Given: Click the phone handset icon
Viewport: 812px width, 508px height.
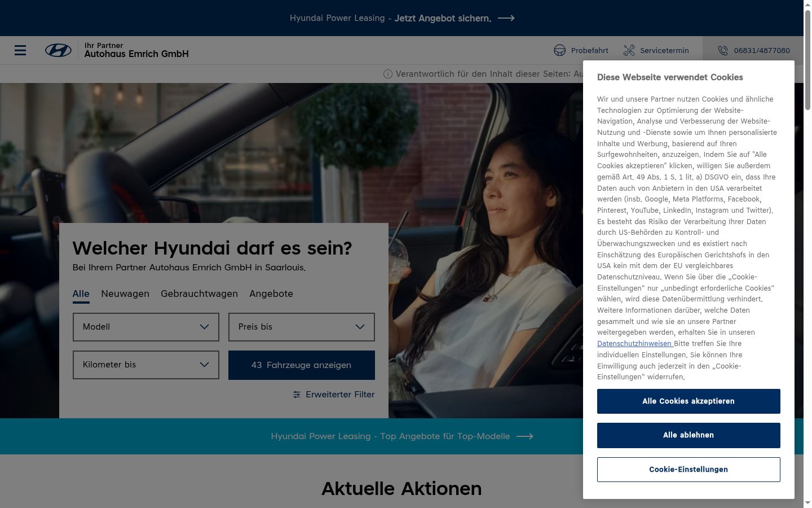Looking at the screenshot, I should pyautogui.click(x=723, y=50).
